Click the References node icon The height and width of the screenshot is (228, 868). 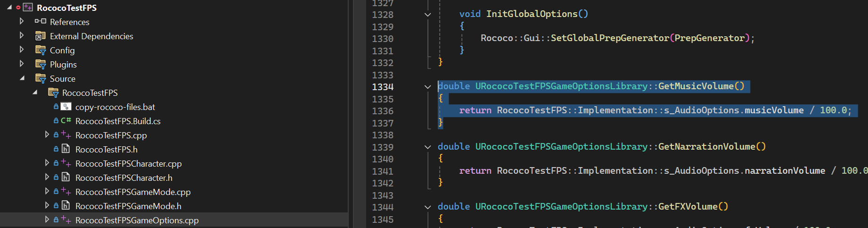click(40, 22)
